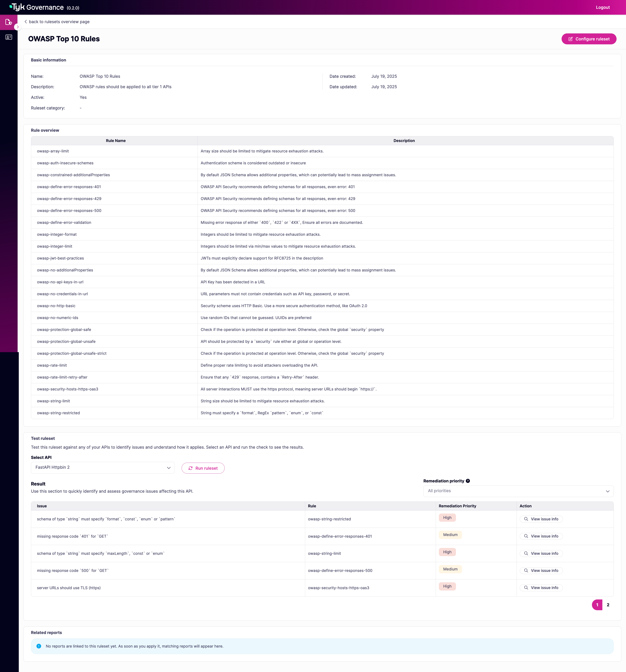Expand the sidebar with chevron toggle
626x672 pixels.
[18, 27]
